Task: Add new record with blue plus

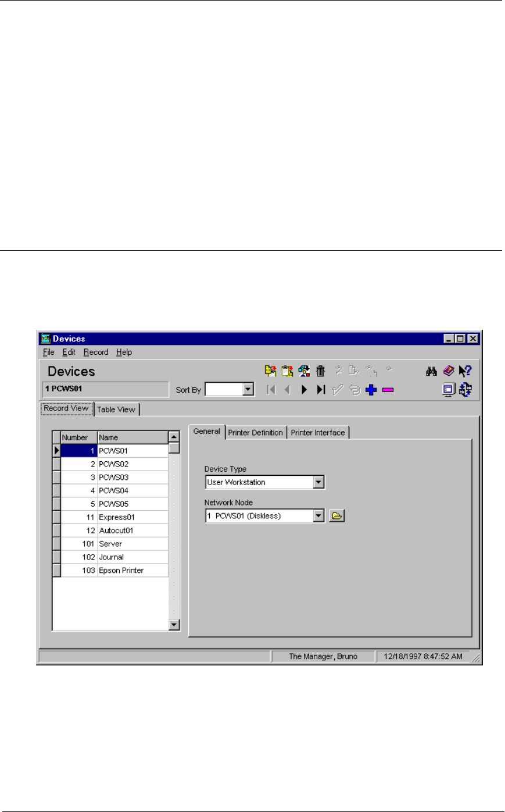Action: coord(371,390)
